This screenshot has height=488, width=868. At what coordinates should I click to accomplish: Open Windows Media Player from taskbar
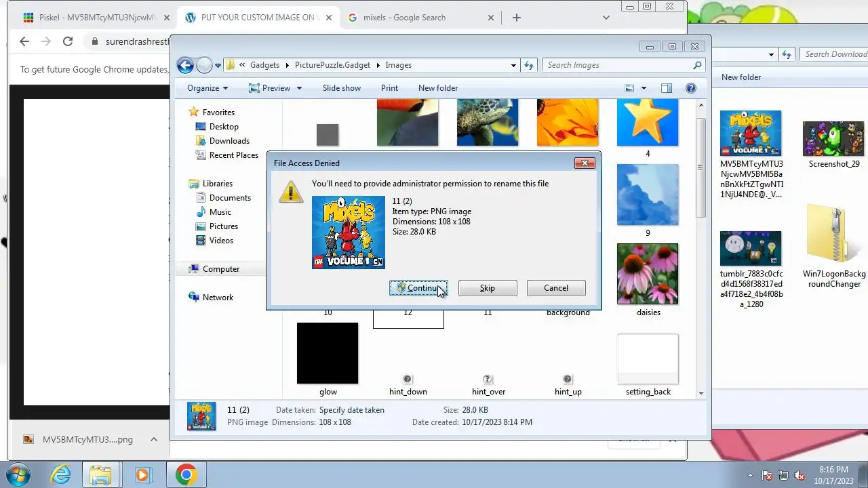pyautogui.click(x=143, y=475)
